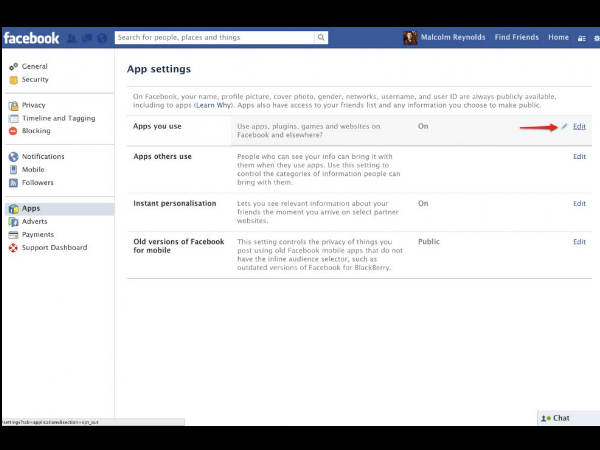The height and width of the screenshot is (450, 600).
Task: Go to Privacy settings
Action: (x=34, y=105)
